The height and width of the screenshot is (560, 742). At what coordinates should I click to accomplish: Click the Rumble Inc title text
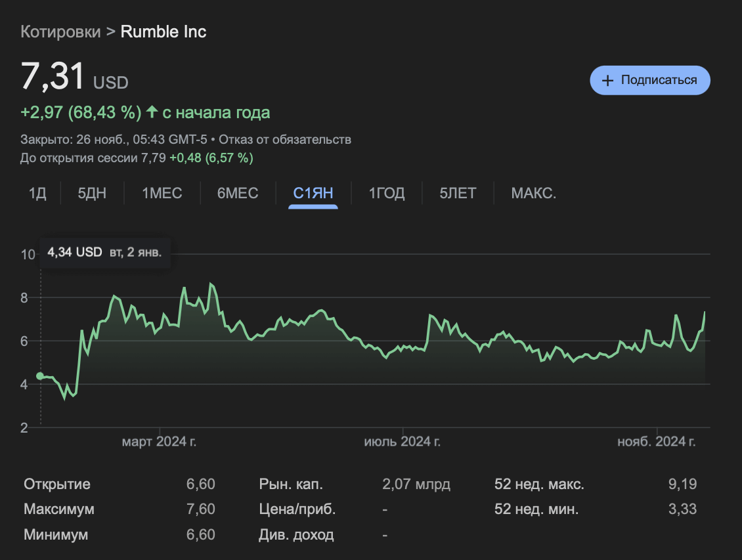point(164,32)
